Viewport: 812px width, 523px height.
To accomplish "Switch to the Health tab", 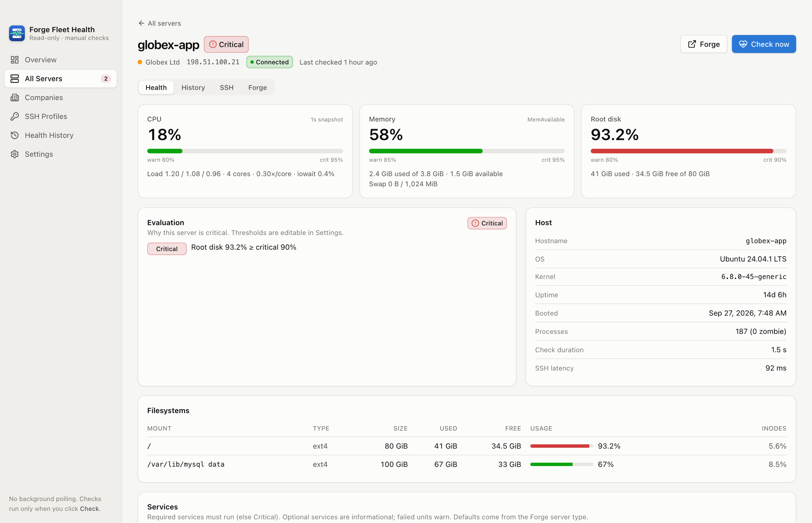I will (156, 87).
